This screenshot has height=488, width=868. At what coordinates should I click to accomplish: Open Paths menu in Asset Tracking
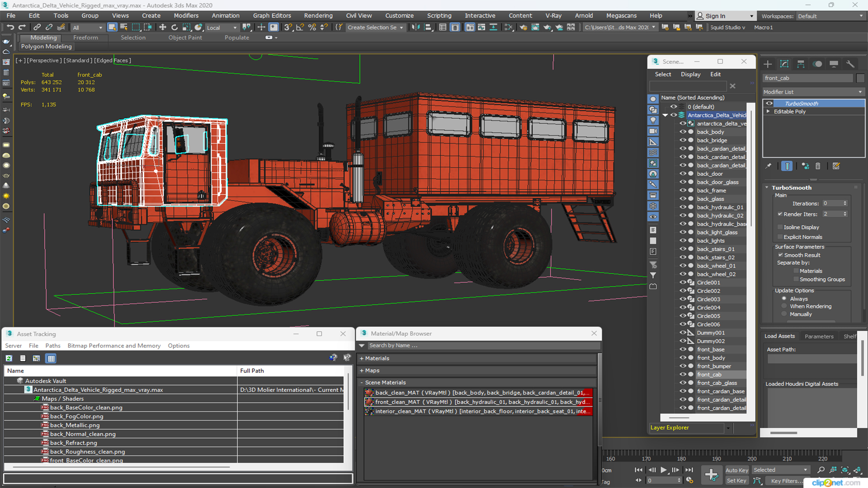coord(53,346)
